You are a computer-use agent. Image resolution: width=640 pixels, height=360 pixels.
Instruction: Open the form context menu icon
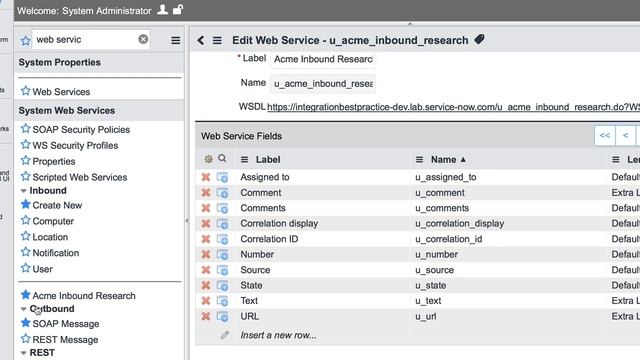[x=217, y=40]
